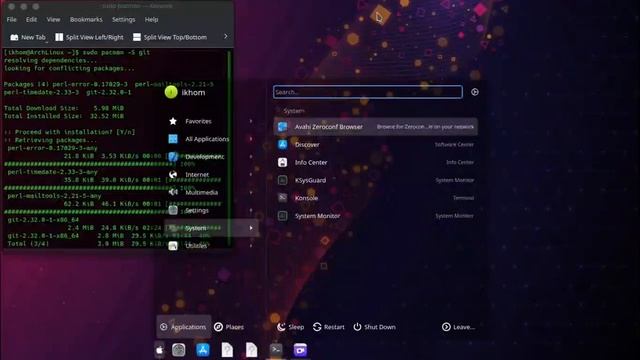
Task: Click the Shut Down button
Action: tap(374, 327)
